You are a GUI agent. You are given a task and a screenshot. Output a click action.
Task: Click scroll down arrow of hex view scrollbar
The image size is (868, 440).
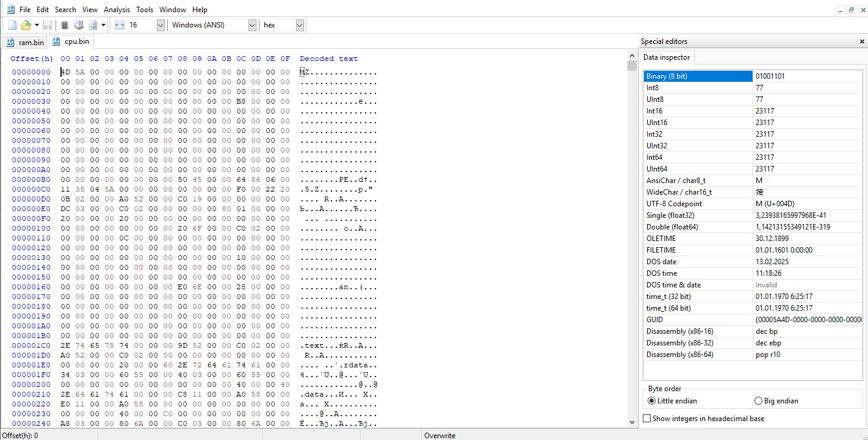point(632,422)
